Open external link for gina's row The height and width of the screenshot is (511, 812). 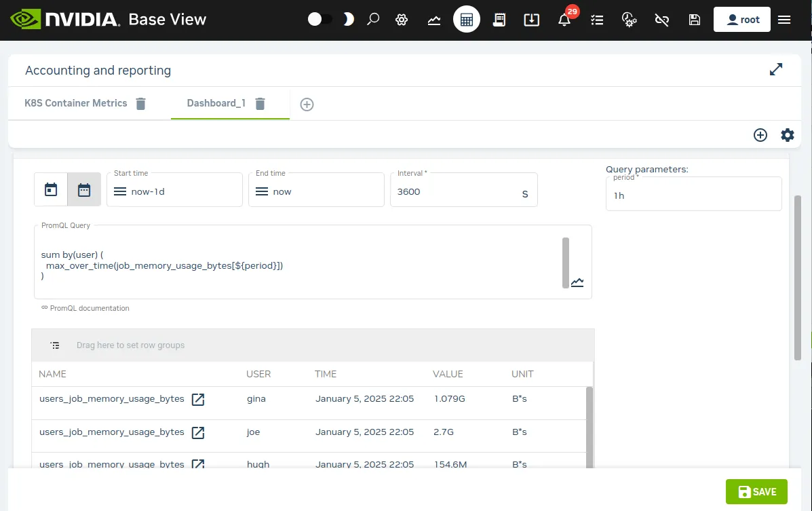coord(198,400)
